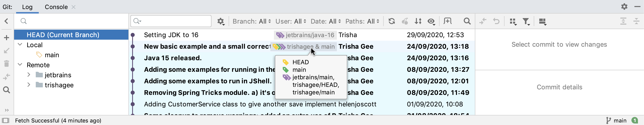Expand the jetbrains remote folder
This screenshot has width=644, height=125.
29,75
